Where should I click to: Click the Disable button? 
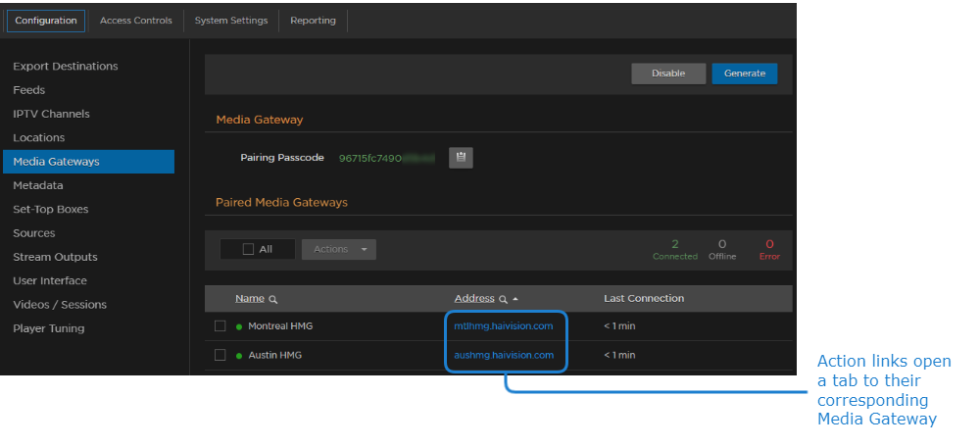tap(668, 74)
